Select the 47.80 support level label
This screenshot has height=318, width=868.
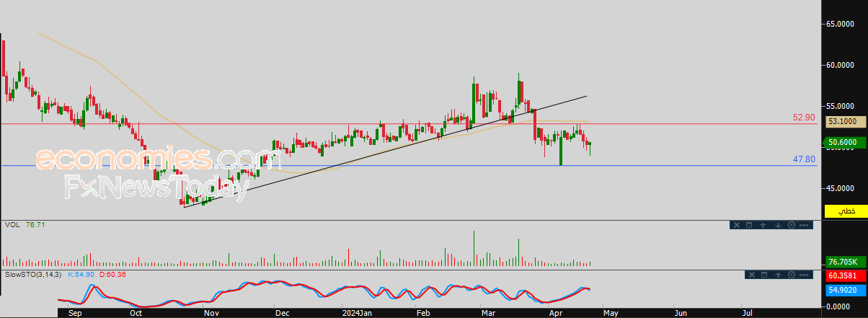coord(804,159)
